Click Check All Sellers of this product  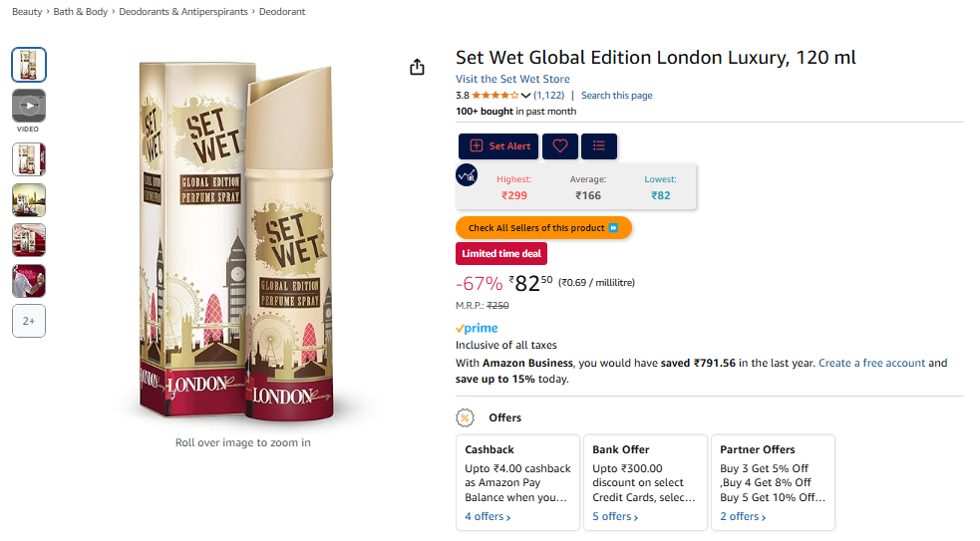pyautogui.click(x=543, y=228)
